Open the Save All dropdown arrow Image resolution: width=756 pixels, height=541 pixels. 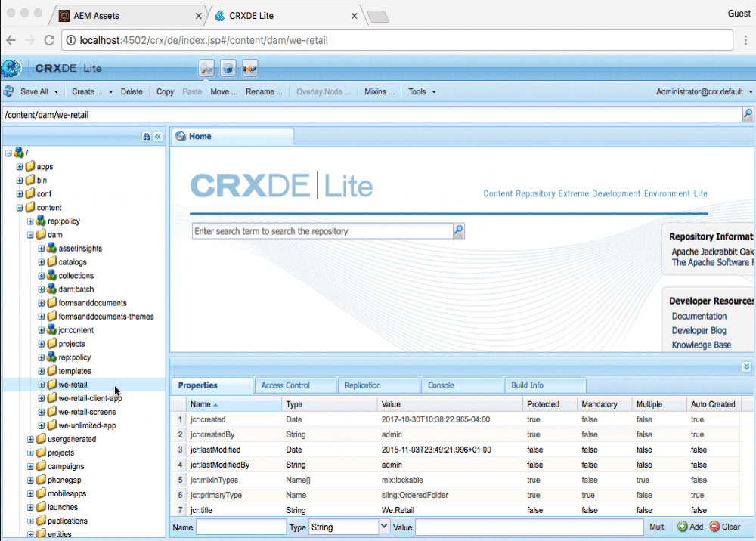coord(56,91)
